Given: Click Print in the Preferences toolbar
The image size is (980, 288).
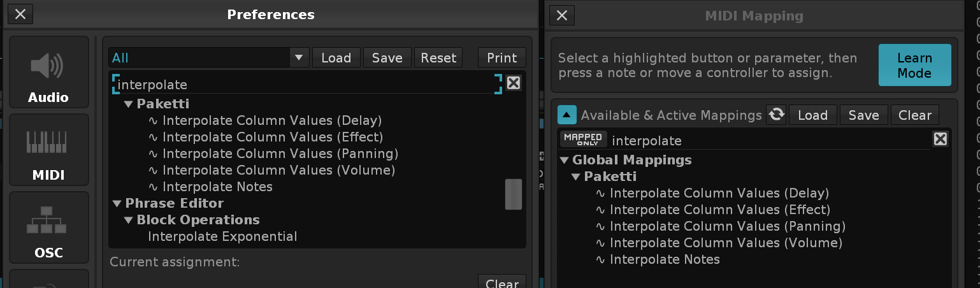Looking at the screenshot, I should click(501, 58).
